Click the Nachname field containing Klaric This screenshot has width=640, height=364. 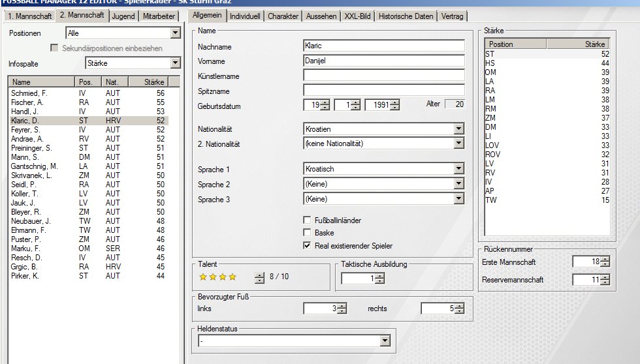(384, 46)
